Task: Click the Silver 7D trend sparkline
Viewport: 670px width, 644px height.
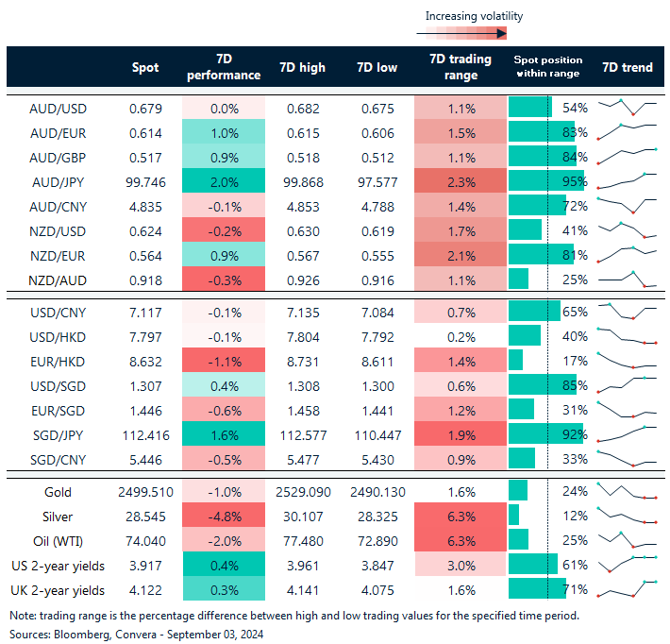Action: (x=626, y=516)
